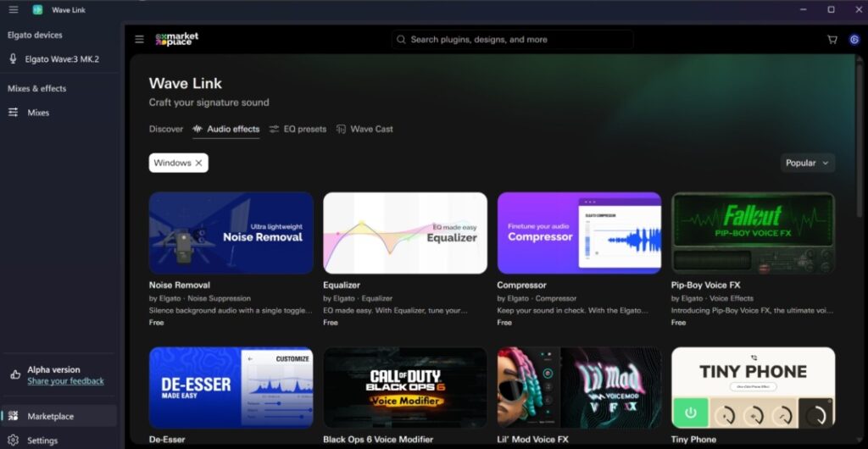Click the search magnifier icon

coord(401,40)
